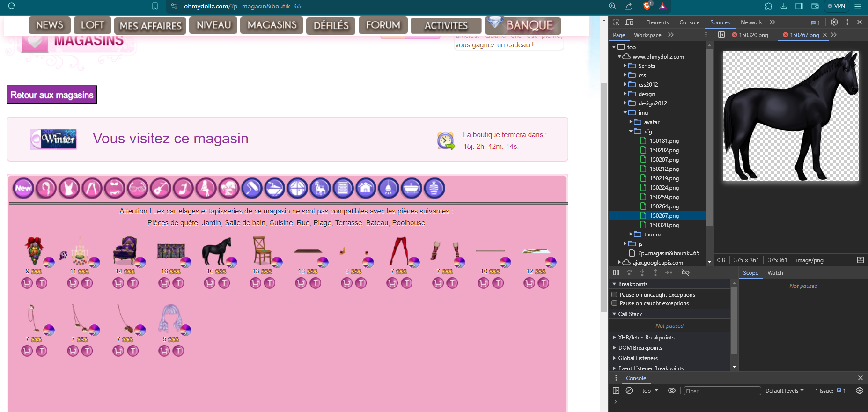
Task: Select the bathtub category icon
Action: [x=412, y=188]
